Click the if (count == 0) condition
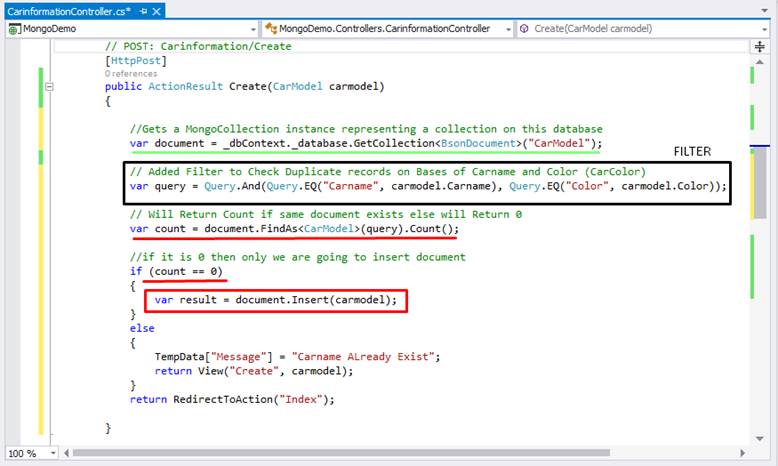Viewport: 778px width, 466px height. coord(176,271)
